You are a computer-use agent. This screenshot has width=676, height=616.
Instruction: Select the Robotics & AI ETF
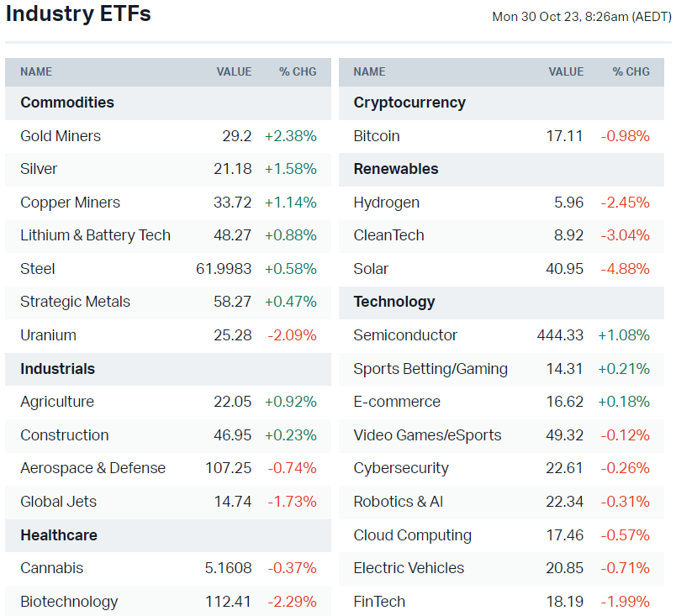(x=398, y=502)
